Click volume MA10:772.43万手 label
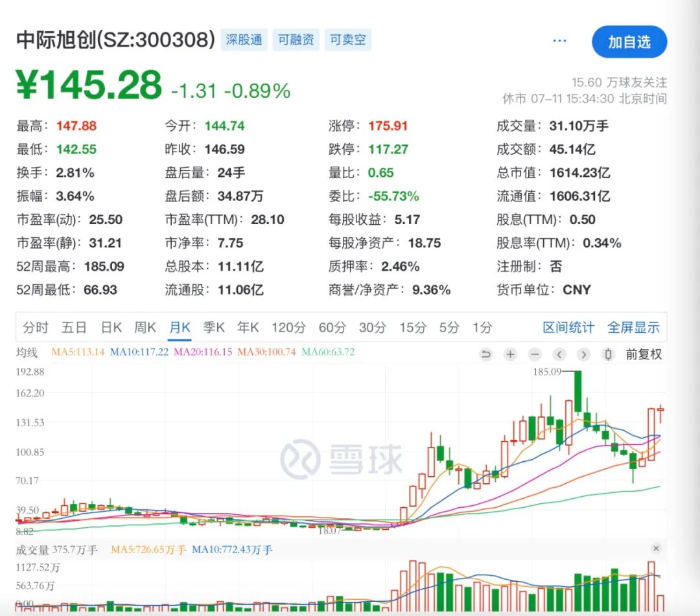700x616 pixels. [x=232, y=550]
